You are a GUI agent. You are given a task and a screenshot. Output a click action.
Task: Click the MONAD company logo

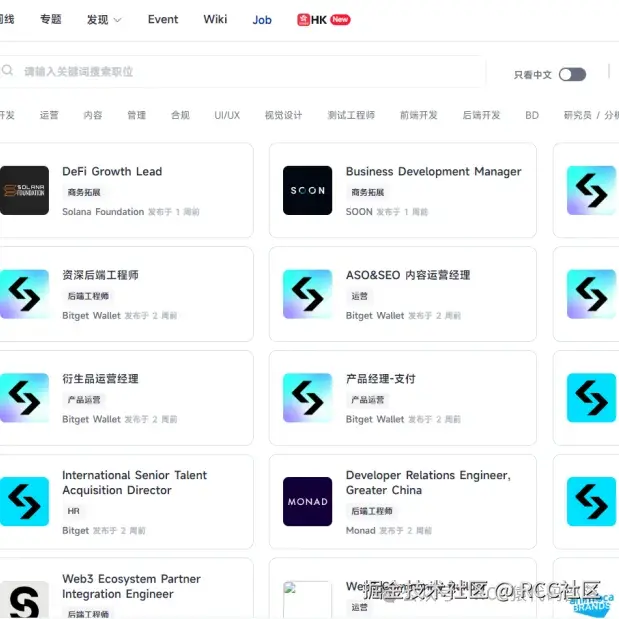[x=308, y=501]
